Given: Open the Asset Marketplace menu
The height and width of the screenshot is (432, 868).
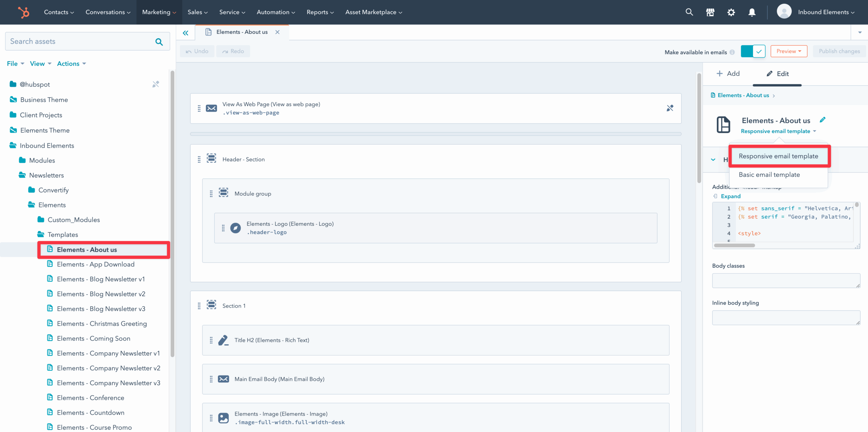Looking at the screenshot, I should point(374,12).
